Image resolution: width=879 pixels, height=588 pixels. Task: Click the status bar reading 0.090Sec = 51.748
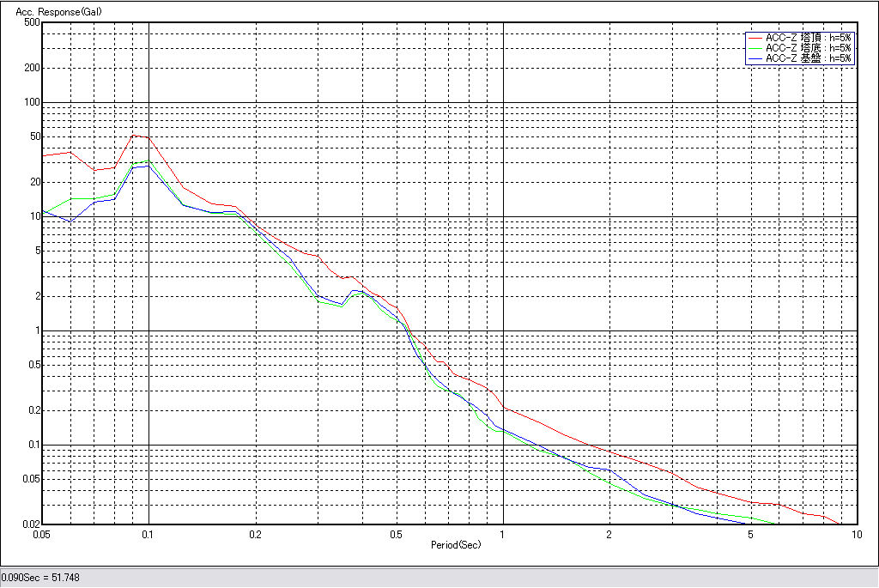(x=40, y=578)
